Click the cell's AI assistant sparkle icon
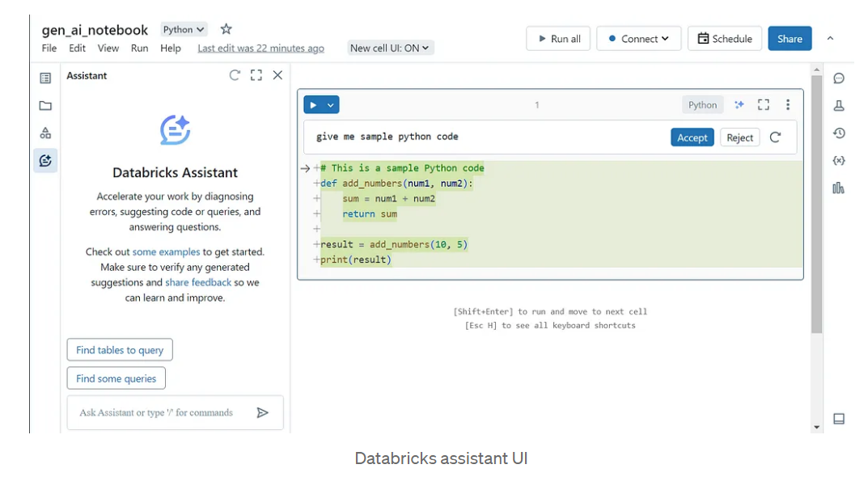Viewport: 868px width, 494px height. click(x=739, y=105)
